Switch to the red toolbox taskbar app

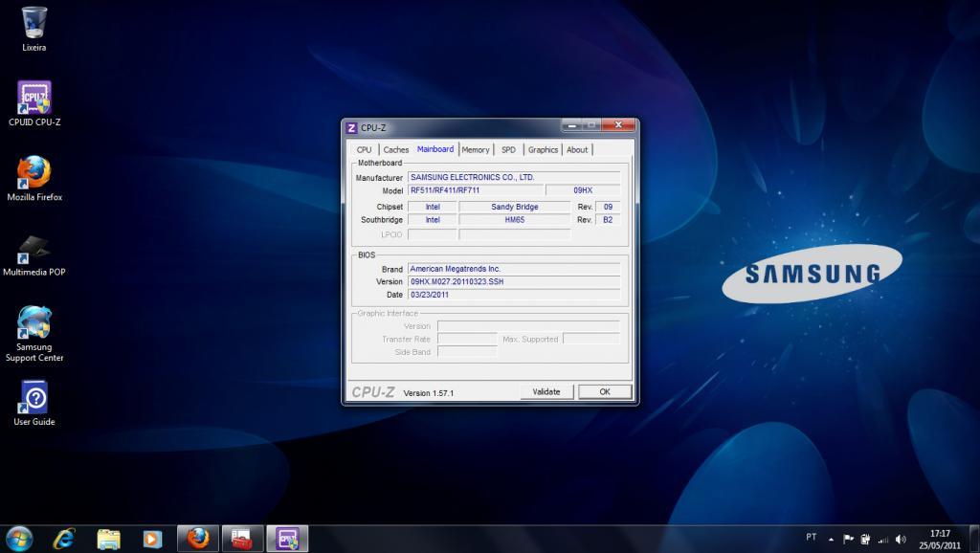(x=242, y=539)
